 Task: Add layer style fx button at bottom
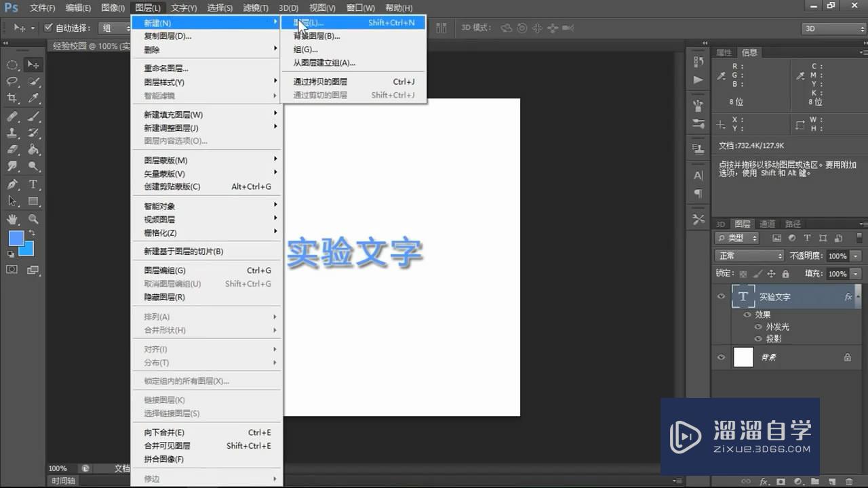[x=764, y=481]
